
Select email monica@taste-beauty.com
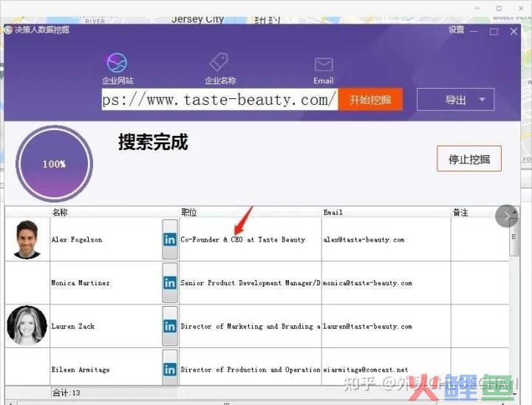pyautogui.click(x=386, y=282)
